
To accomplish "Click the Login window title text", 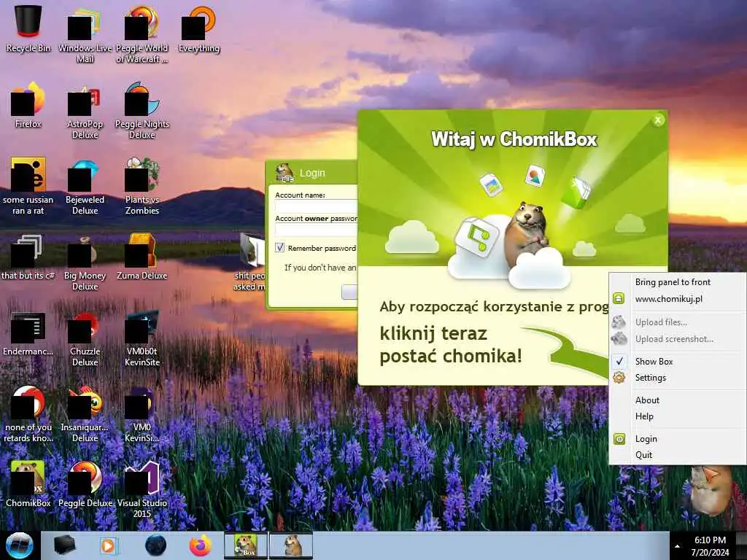I will tap(312, 173).
